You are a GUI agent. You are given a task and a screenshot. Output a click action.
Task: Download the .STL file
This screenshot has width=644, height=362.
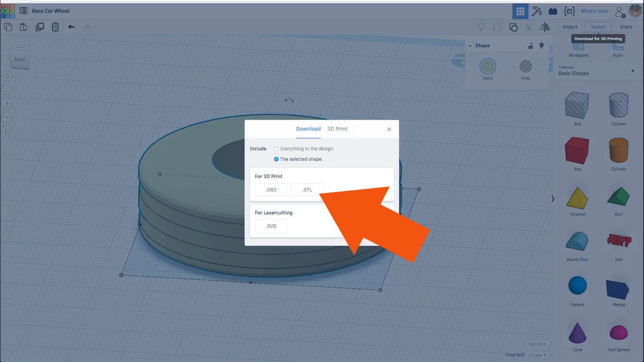307,190
